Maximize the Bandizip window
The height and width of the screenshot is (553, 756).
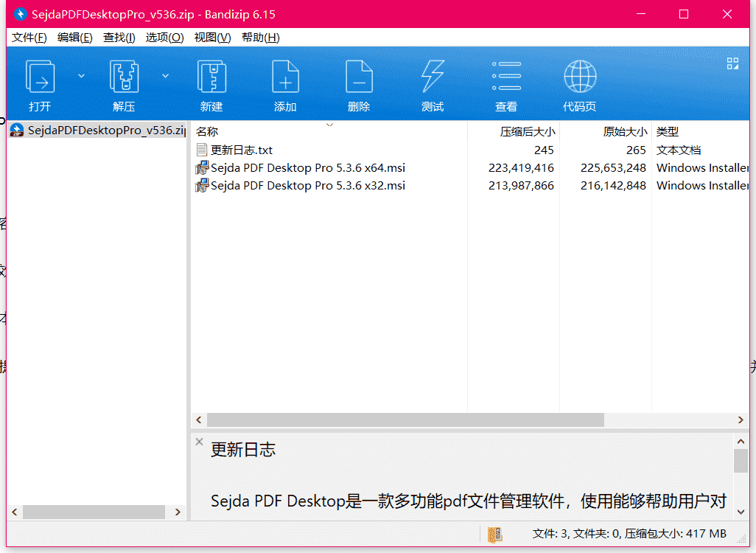684,14
